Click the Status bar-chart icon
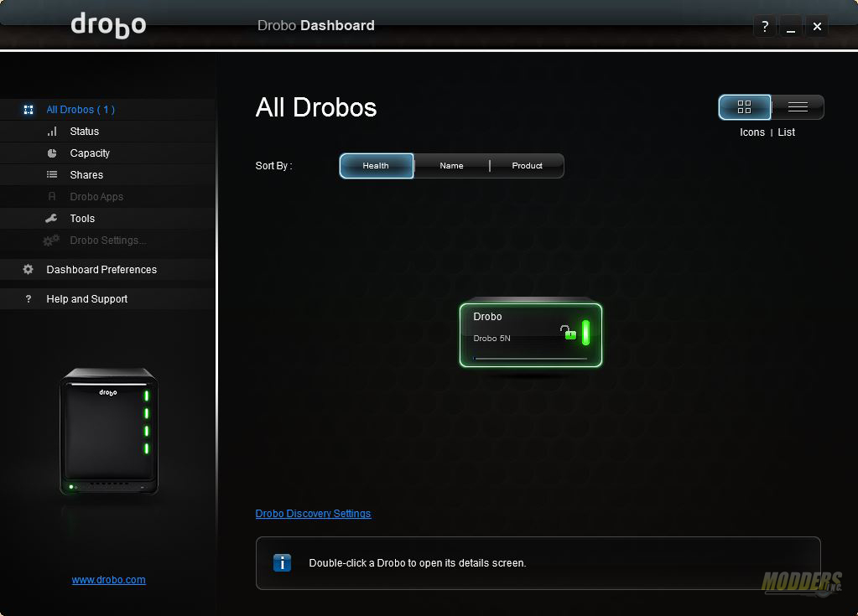Screen dimensions: 858x616 click(x=52, y=132)
